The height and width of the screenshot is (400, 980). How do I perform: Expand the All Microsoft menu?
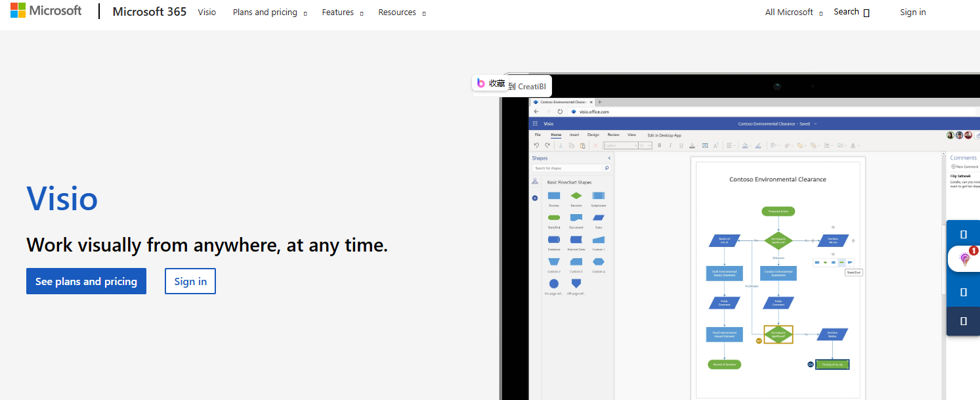pyautogui.click(x=794, y=12)
